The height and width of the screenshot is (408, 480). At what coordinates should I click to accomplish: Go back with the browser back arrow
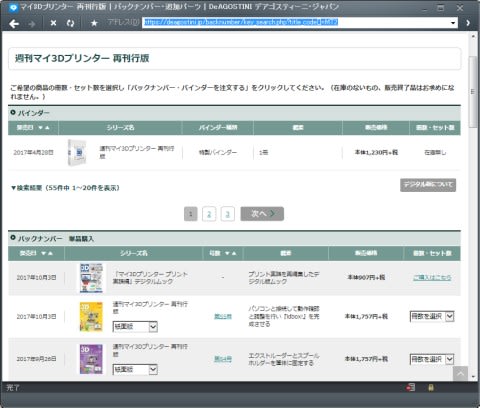coord(14,24)
